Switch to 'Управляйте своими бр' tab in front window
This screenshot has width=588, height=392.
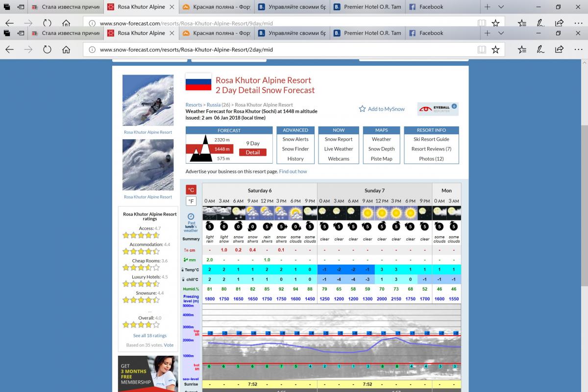coord(291,33)
